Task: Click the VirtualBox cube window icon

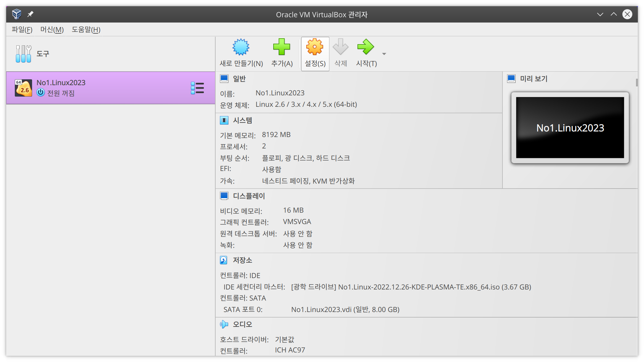Action: click(17, 14)
